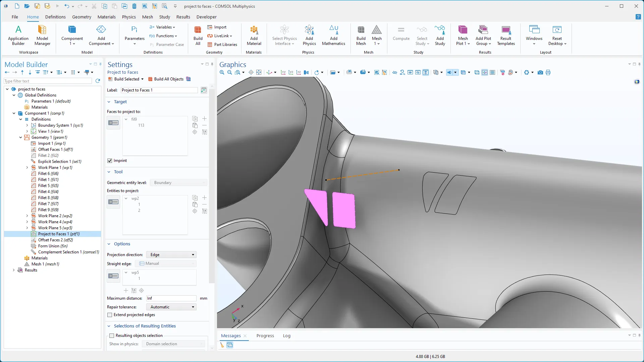
Task: Uncheck the Imprint checkbox
Action: pyautogui.click(x=110, y=161)
